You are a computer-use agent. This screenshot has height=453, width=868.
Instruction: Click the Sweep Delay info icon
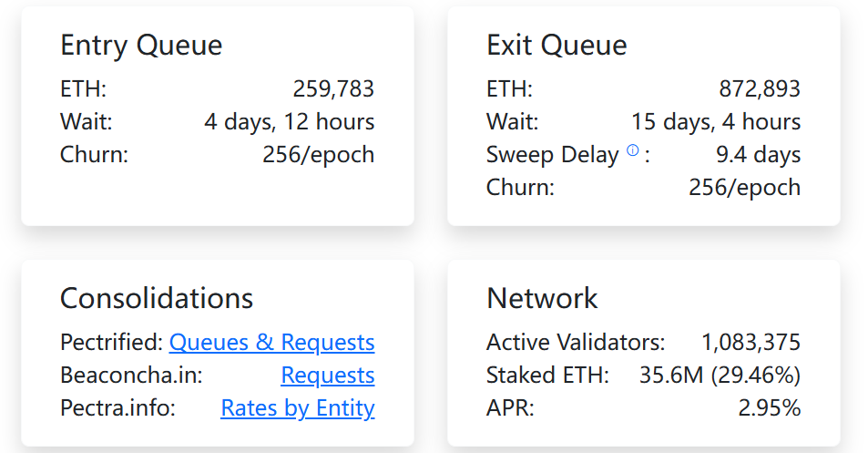(633, 152)
